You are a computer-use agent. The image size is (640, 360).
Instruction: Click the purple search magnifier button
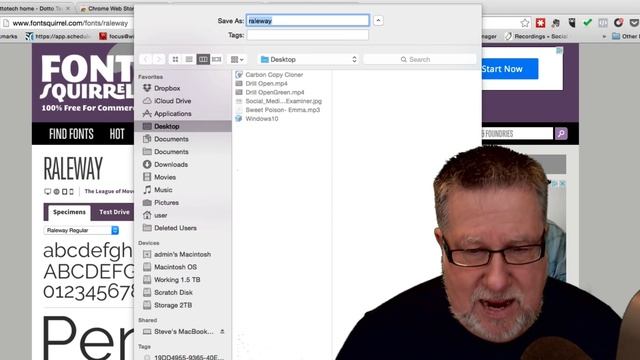(561, 133)
